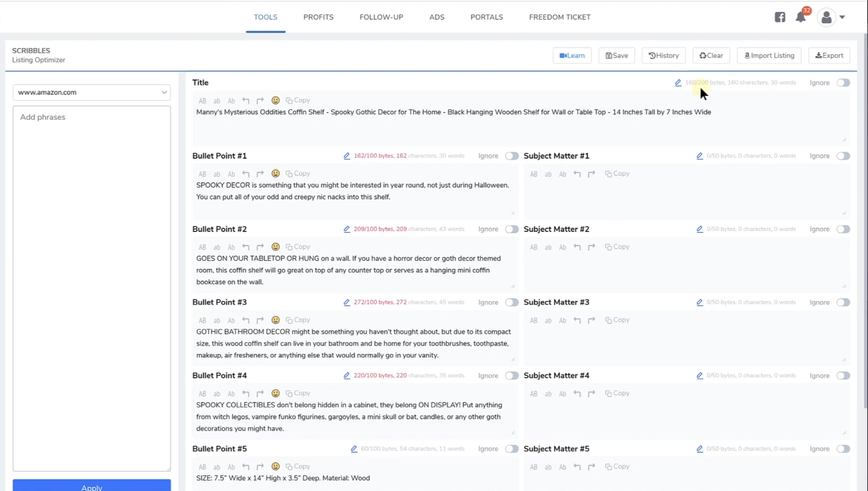Open the www.amazon.com marketplace dropdown
This screenshot has width=868, height=491.
pyautogui.click(x=92, y=92)
